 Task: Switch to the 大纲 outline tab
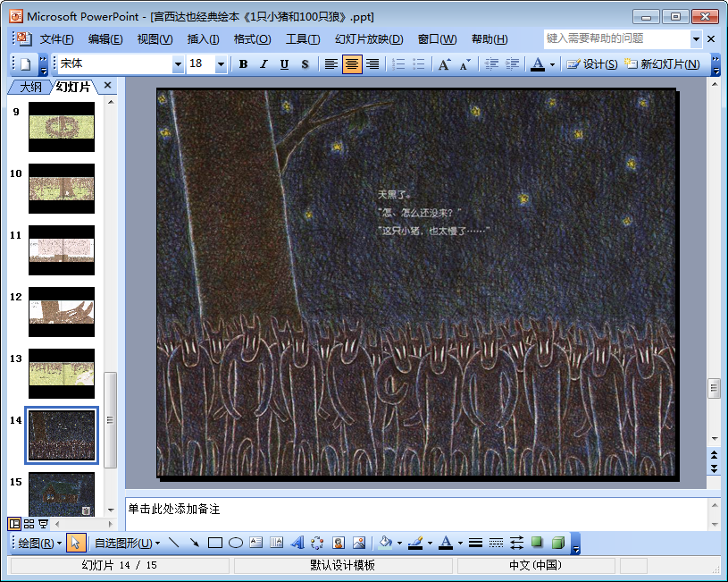[30, 86]
